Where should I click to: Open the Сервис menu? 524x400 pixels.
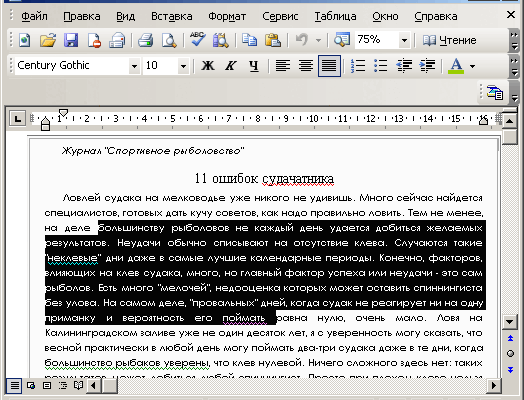(280, 16)
